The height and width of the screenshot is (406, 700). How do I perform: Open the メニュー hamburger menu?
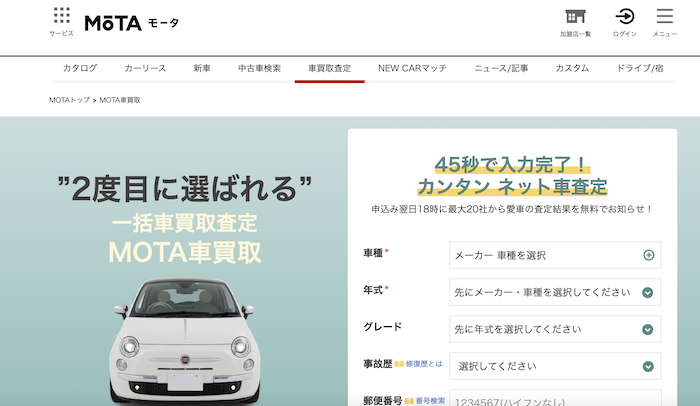665,22
